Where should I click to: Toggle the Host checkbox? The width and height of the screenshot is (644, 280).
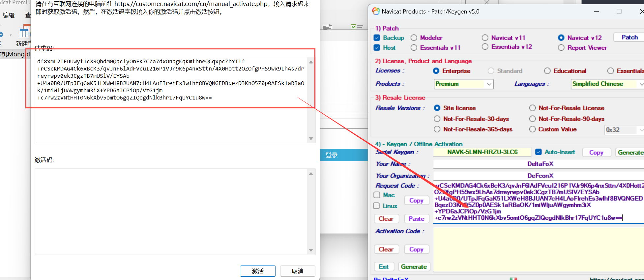tap(377, 47)
